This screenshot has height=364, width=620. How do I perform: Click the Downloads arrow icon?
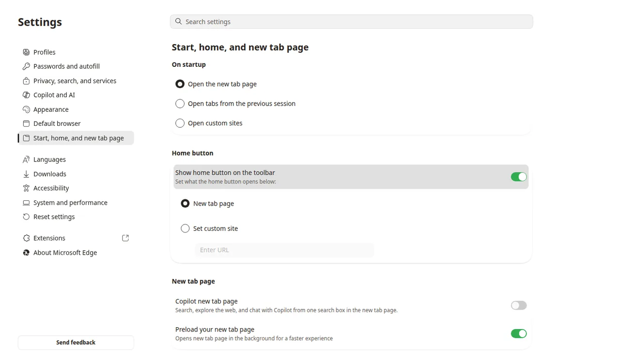26,174
